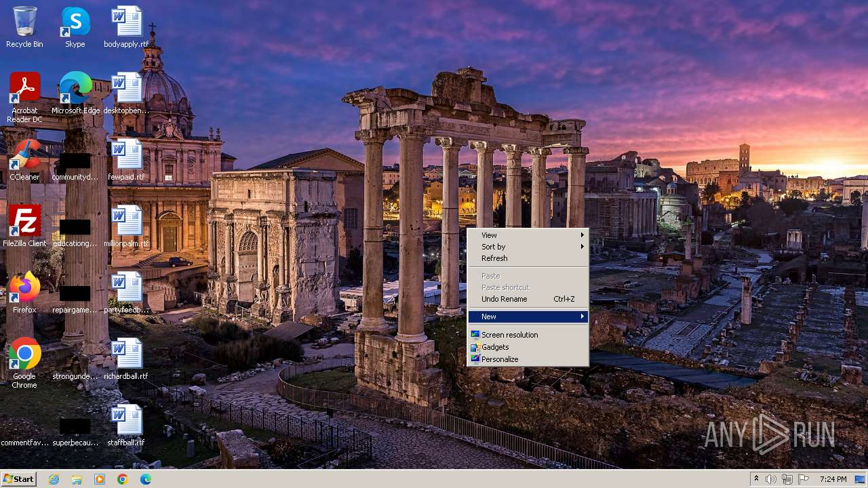Choose Refresh in the context menu
Screen dimensions: 868x488
click(528, 258)
